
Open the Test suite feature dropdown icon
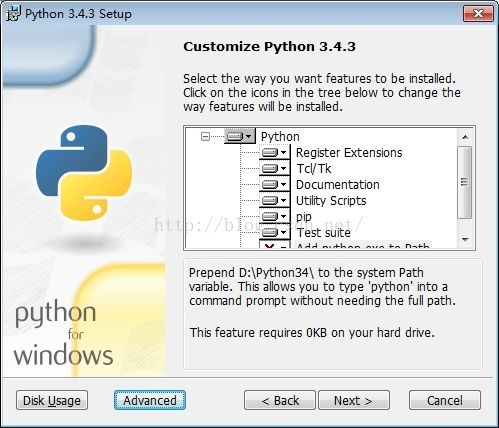pyautogui.click(x=274, y=233)
